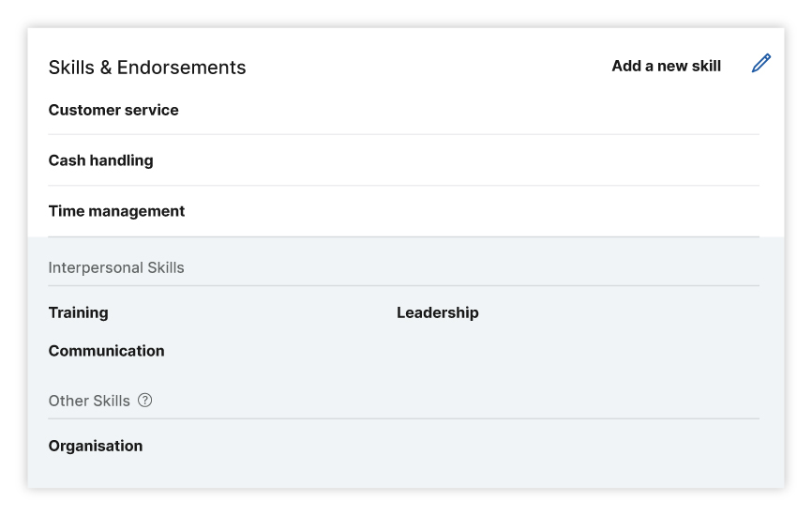Open the Leadership skill

438,313
